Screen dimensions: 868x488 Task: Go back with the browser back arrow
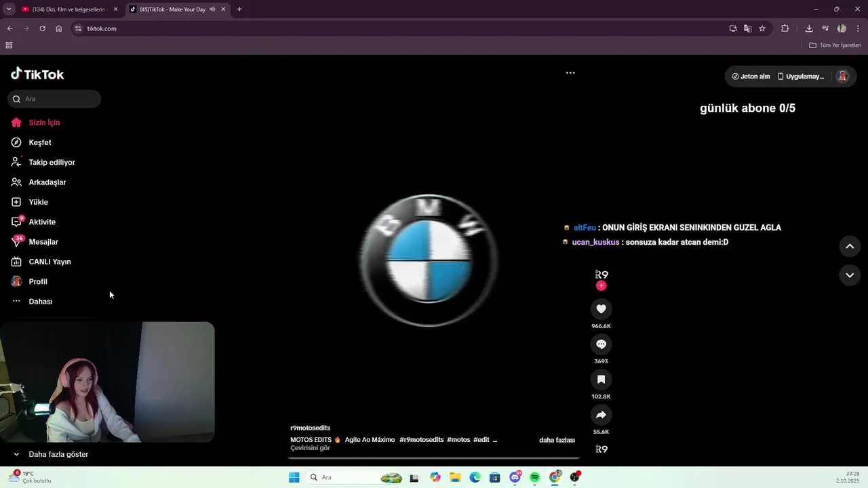click(9, 28)
